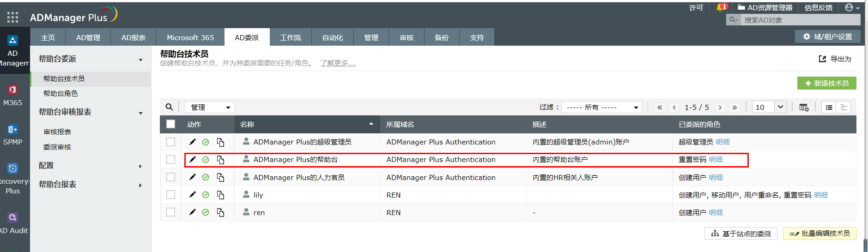Switch to the AD报表 tab

[x=134, y=37]
